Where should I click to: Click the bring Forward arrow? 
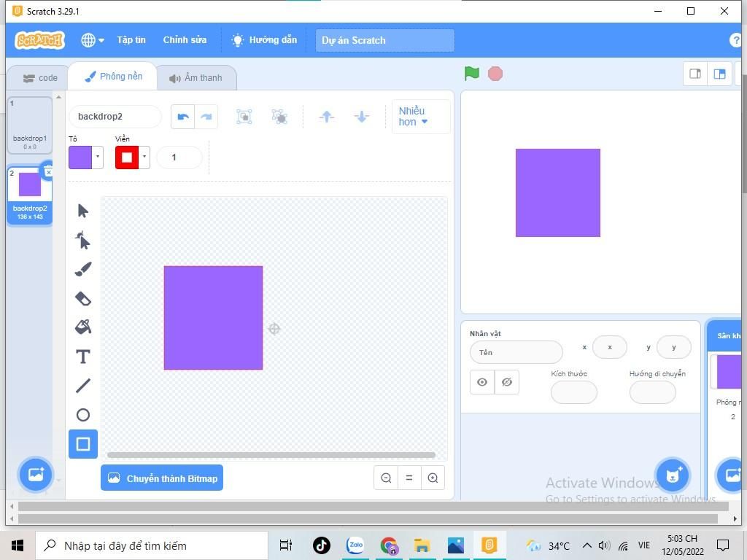[x=326, y=117]
